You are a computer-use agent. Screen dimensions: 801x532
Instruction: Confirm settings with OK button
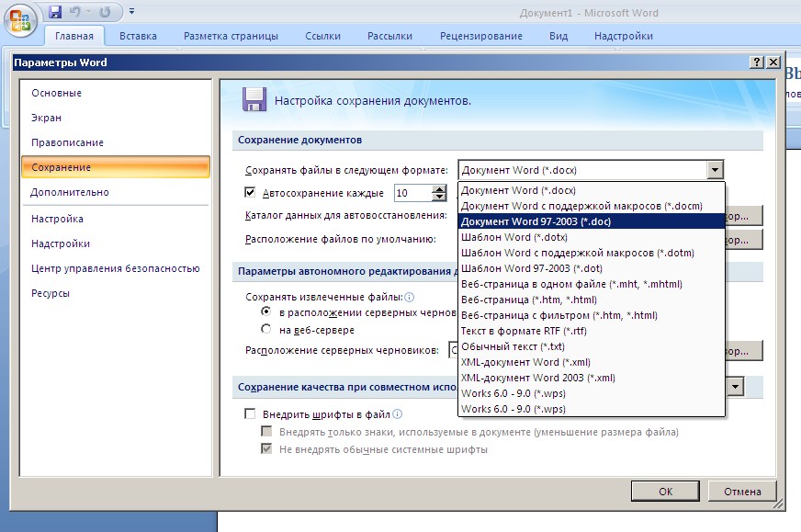pos(665,492)
